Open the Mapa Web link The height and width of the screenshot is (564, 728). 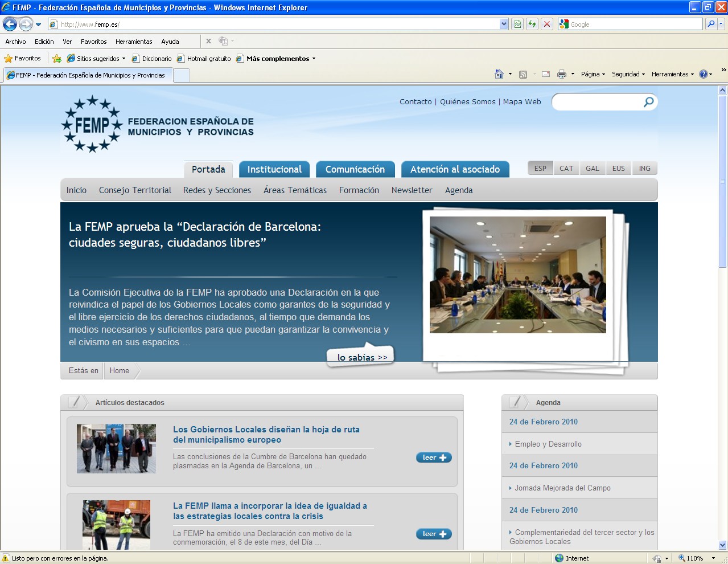pyautogui.click(x=521, y=101)
